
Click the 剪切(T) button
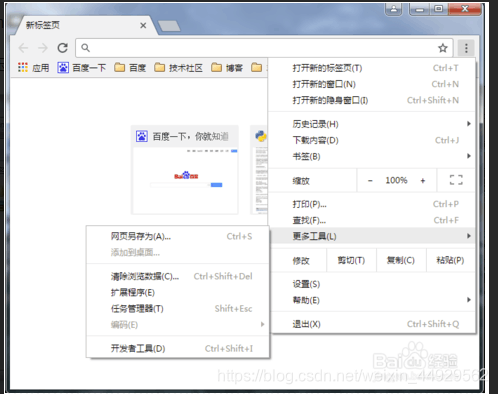click(351, 260)
